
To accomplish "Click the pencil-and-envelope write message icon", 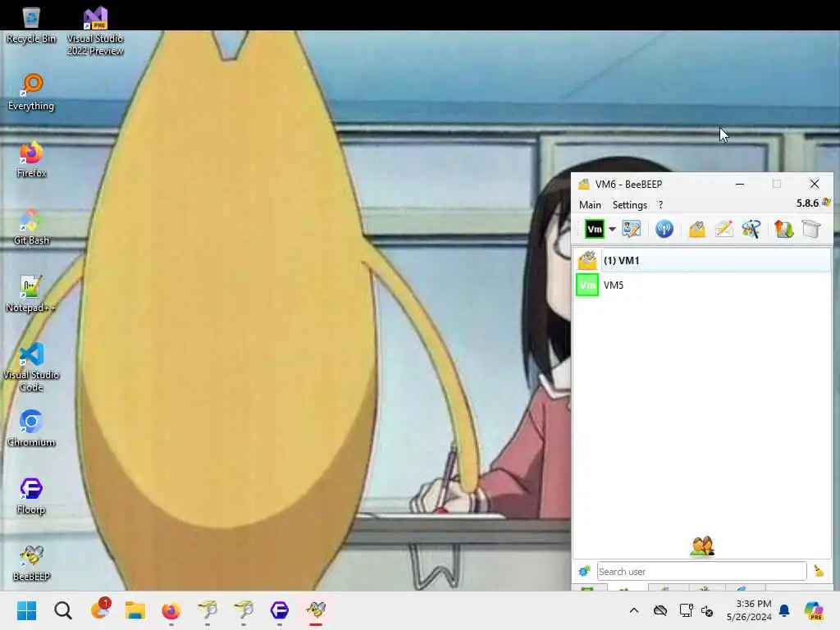I will (724, 230).
